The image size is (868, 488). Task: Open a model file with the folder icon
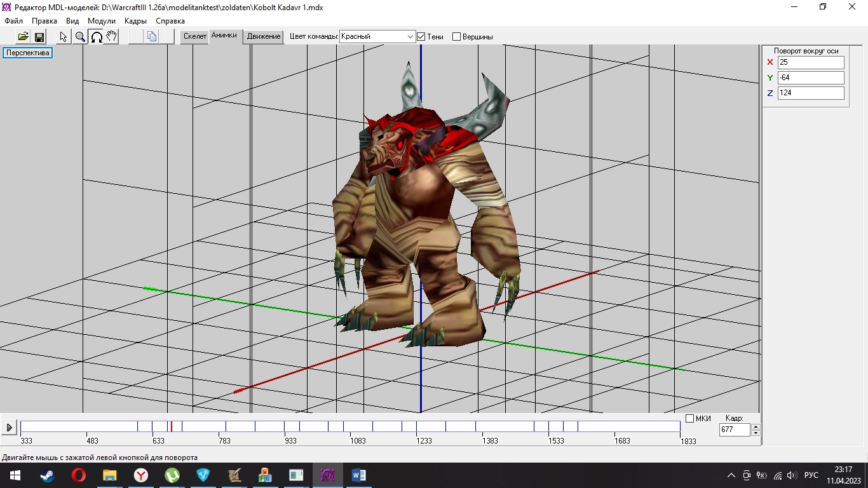(x=23, y=37)
